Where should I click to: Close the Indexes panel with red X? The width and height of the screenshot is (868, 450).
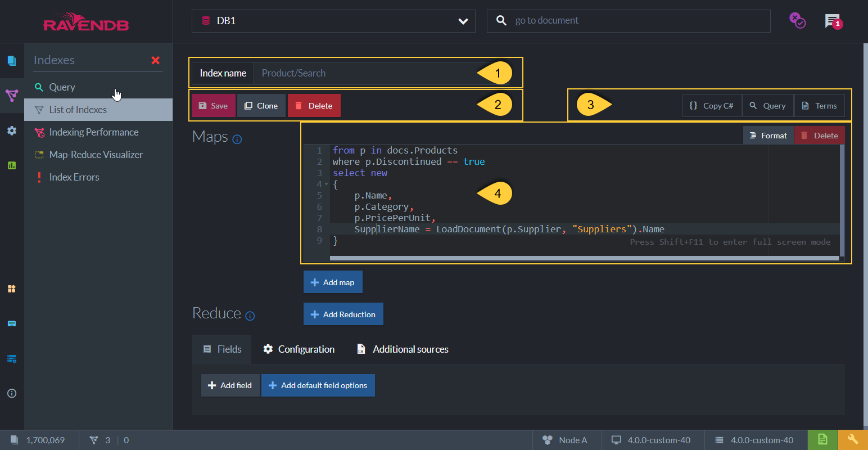pyautogui.click(x=156, y=60)
